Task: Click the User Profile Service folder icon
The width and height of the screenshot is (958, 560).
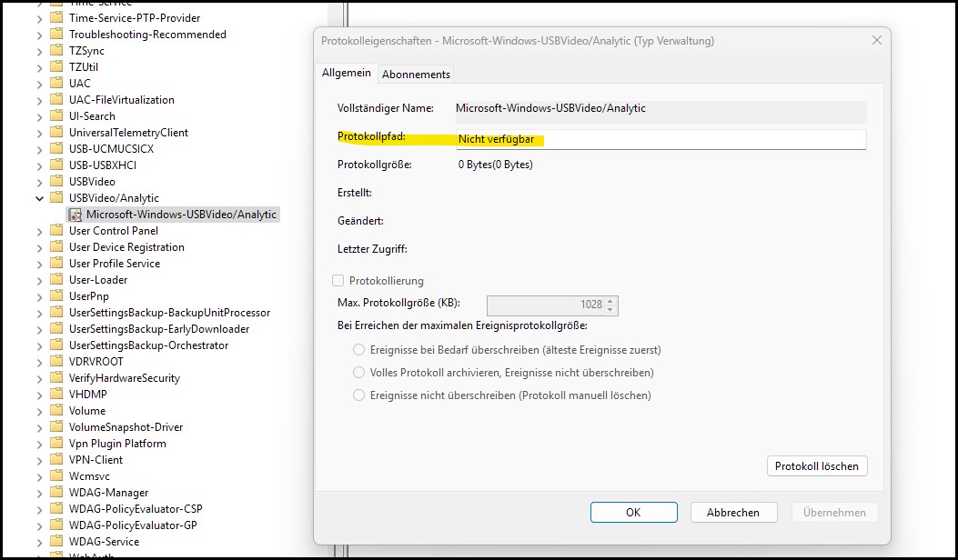Action: [56, 263]
